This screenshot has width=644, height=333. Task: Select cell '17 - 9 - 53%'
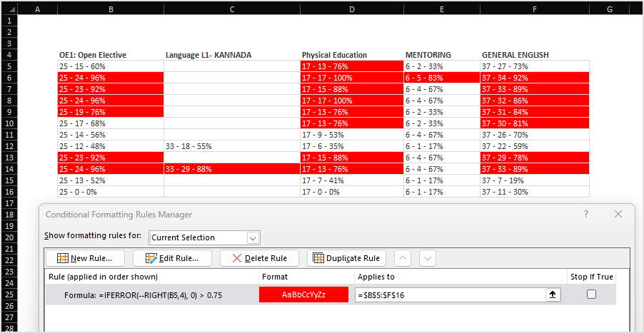tap(352, 135)
